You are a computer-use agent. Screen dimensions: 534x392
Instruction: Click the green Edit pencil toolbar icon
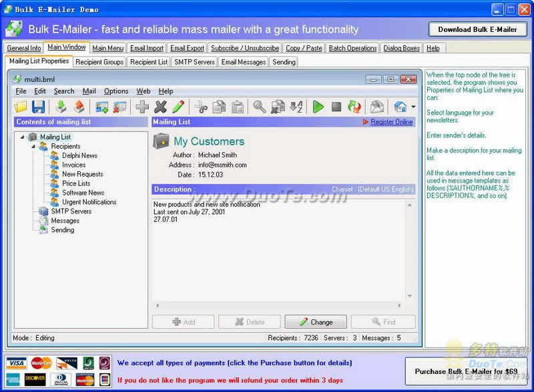[x=178, y=107]
